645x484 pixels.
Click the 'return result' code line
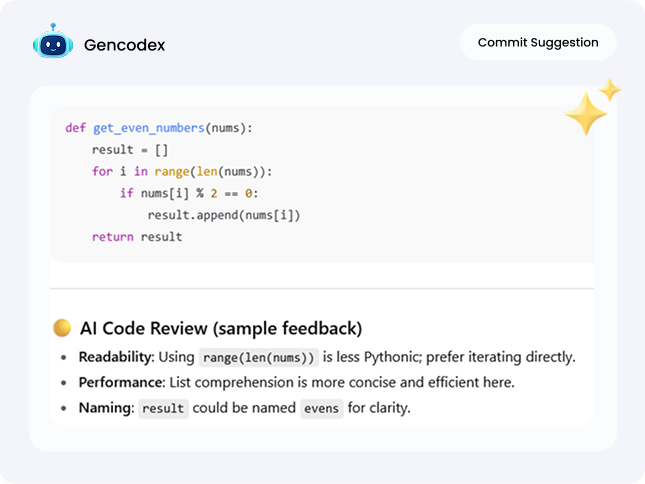[137, 237]
